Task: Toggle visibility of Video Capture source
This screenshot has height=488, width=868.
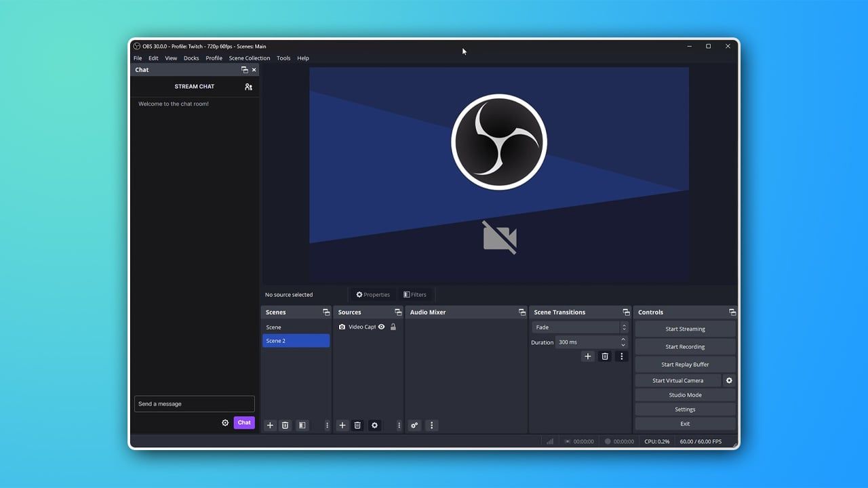Action: pyautogui.click(x=382, y=327)
